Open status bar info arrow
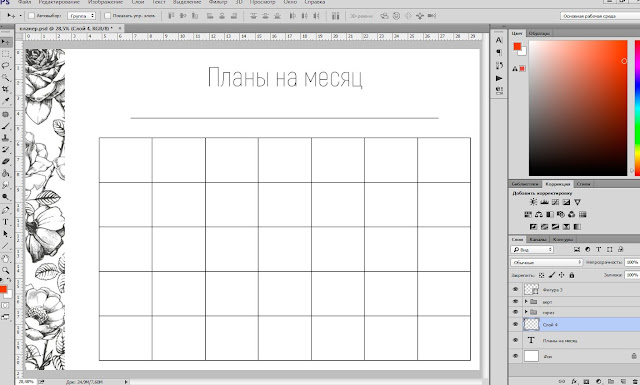This screenshot has height=385, width=640. (x=126, y=382)
